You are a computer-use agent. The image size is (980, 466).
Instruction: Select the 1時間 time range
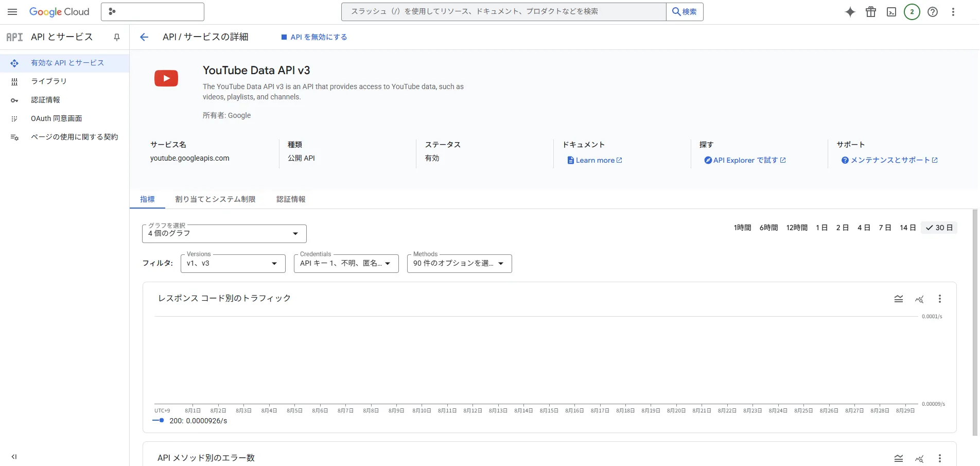(x=742, y=228)
